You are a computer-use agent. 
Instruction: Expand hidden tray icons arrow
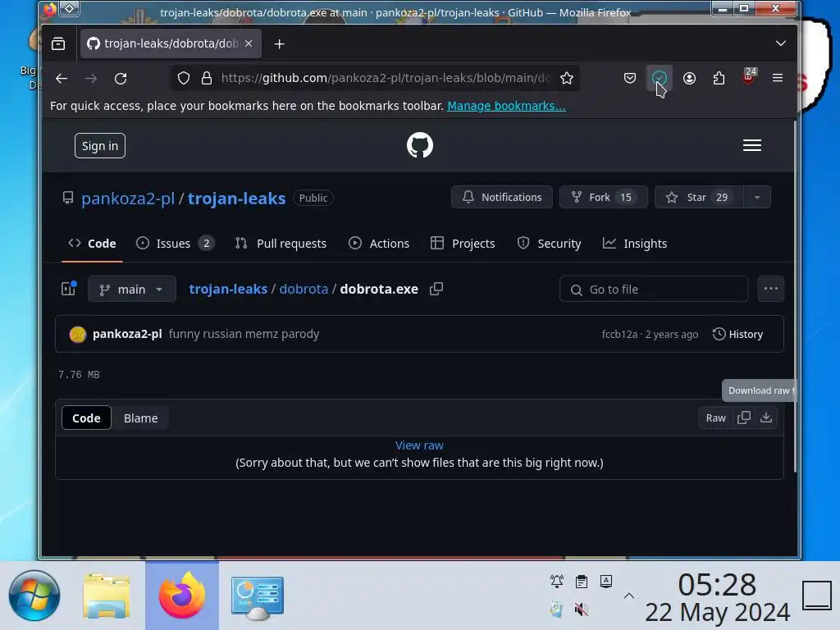[x=629, y=596]
